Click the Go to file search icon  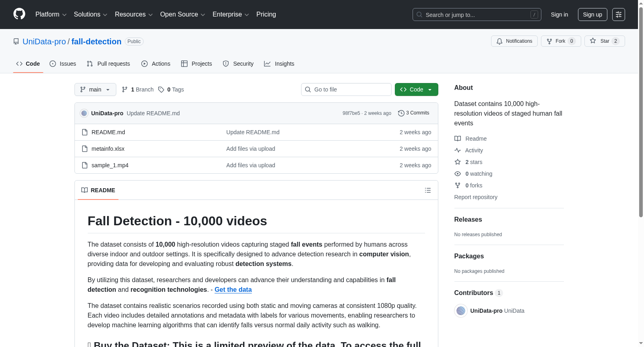[x=308, y=89]
